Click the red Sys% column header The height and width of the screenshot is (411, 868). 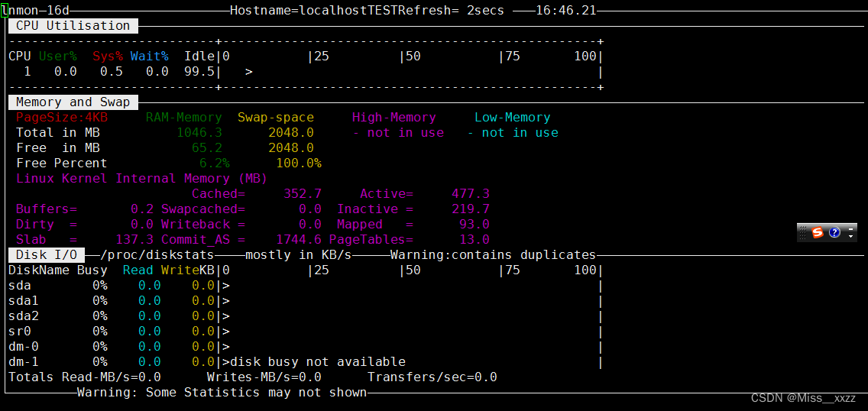tap(108, 56)
